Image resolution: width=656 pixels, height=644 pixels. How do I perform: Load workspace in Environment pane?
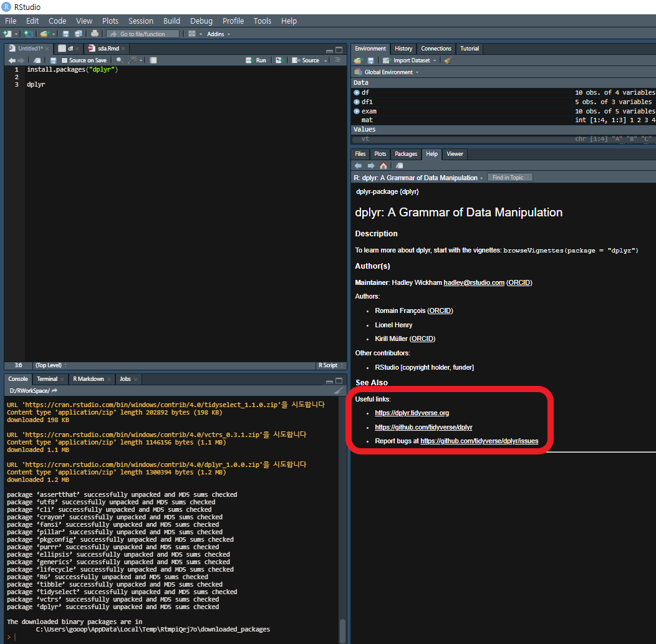[358, 60]
